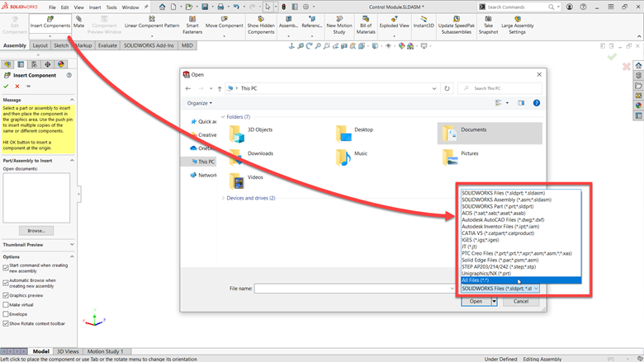644x362 pixels.
Task: Click the back arrow in Open dialog
Action: tap(188, 88)
